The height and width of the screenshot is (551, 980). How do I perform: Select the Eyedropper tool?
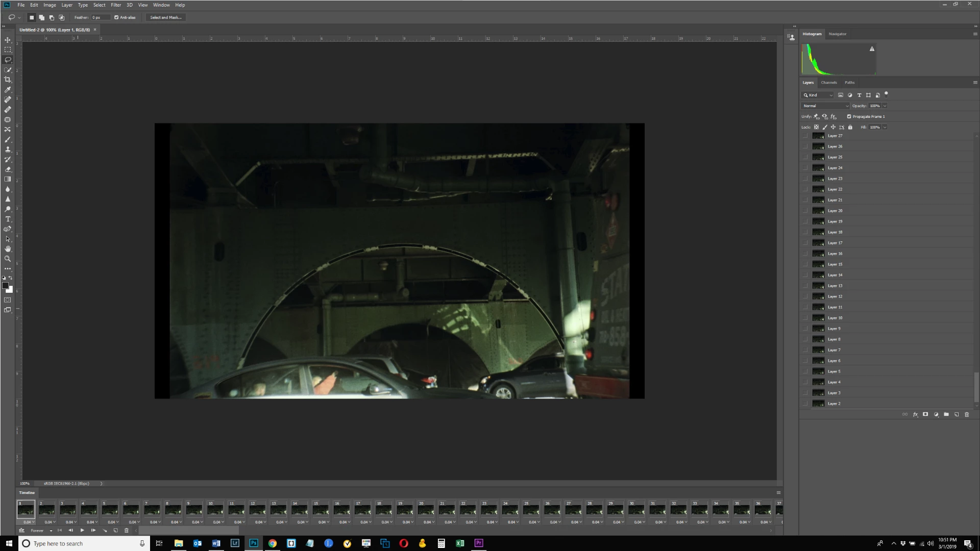tap(8, 90)
